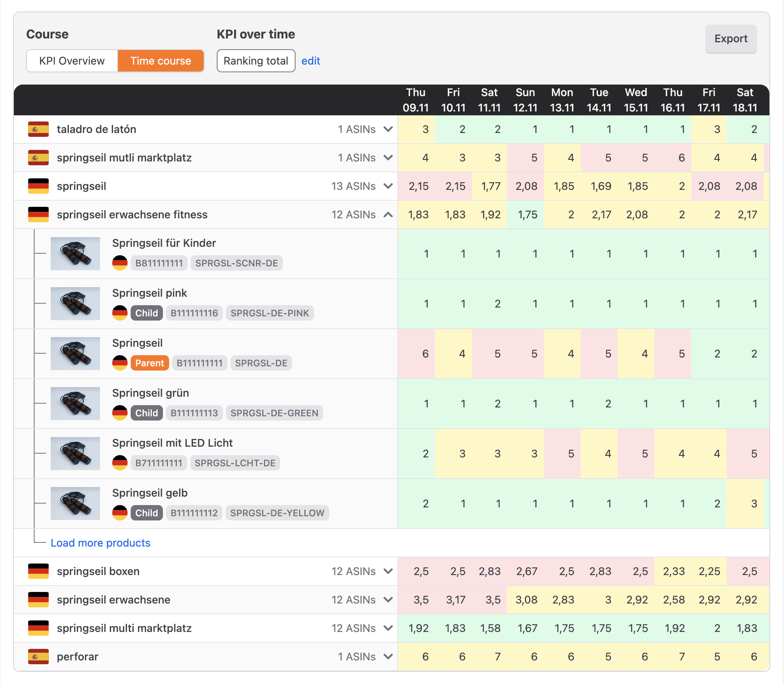
Task: Click German flag beside springseil boxen
Action: [38, 571]
